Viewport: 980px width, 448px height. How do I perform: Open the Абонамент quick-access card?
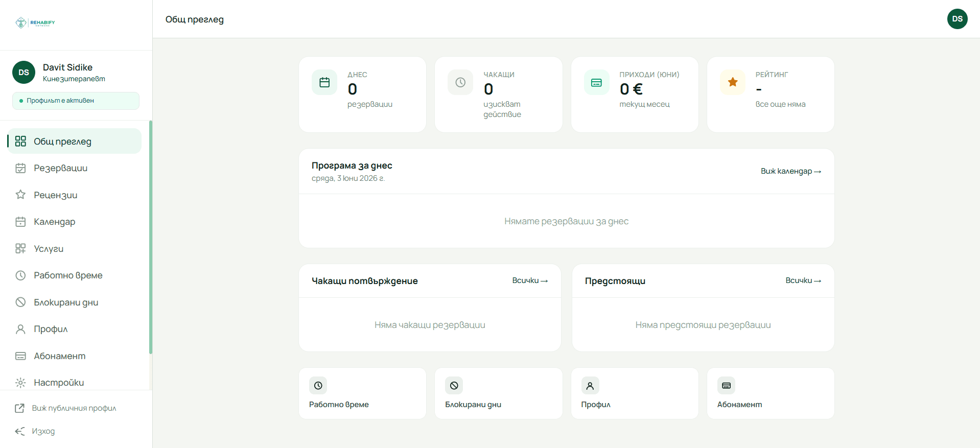point(771,393)
